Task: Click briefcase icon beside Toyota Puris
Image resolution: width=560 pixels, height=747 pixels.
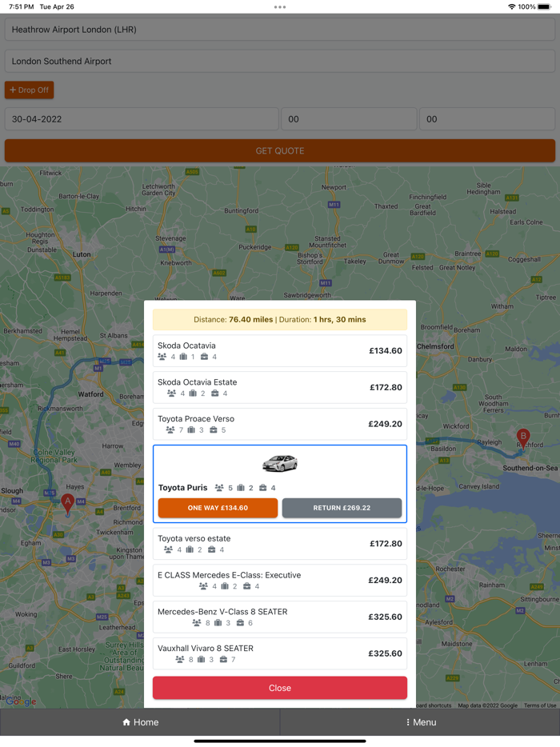Action: [x=262, y=488]
